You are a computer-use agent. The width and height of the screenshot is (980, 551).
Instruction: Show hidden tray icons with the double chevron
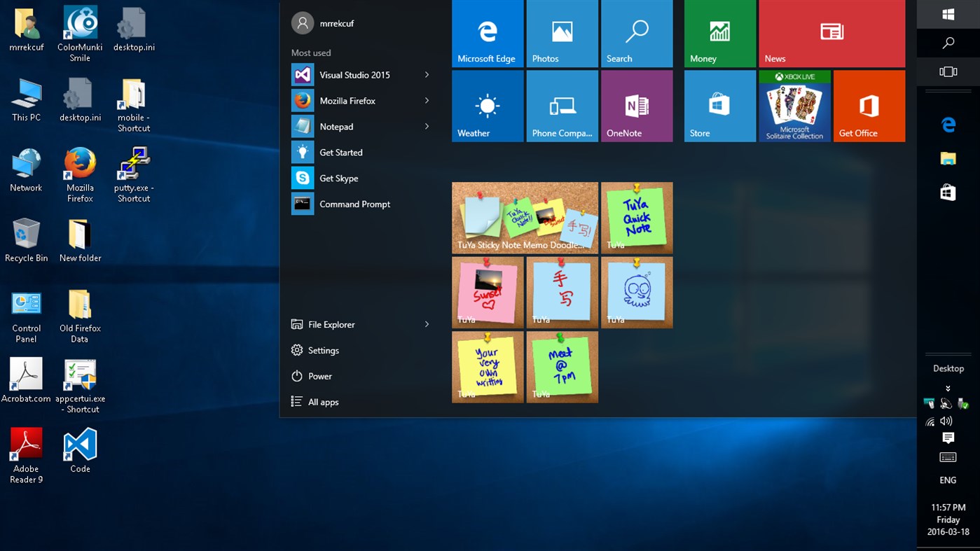click(x=948, y=389)
